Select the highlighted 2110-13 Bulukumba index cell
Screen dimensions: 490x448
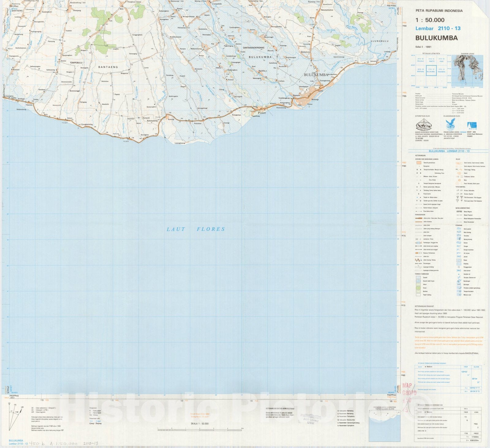coord(431,70)
